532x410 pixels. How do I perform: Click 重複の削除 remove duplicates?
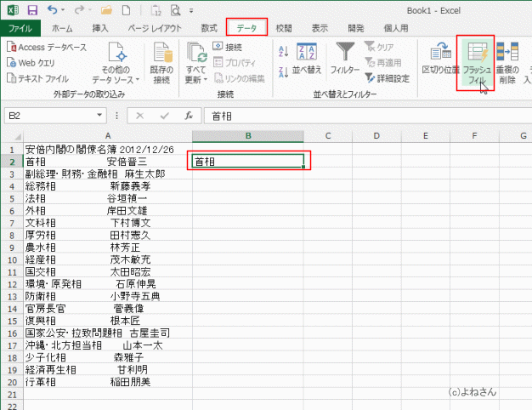click(507, 63)
